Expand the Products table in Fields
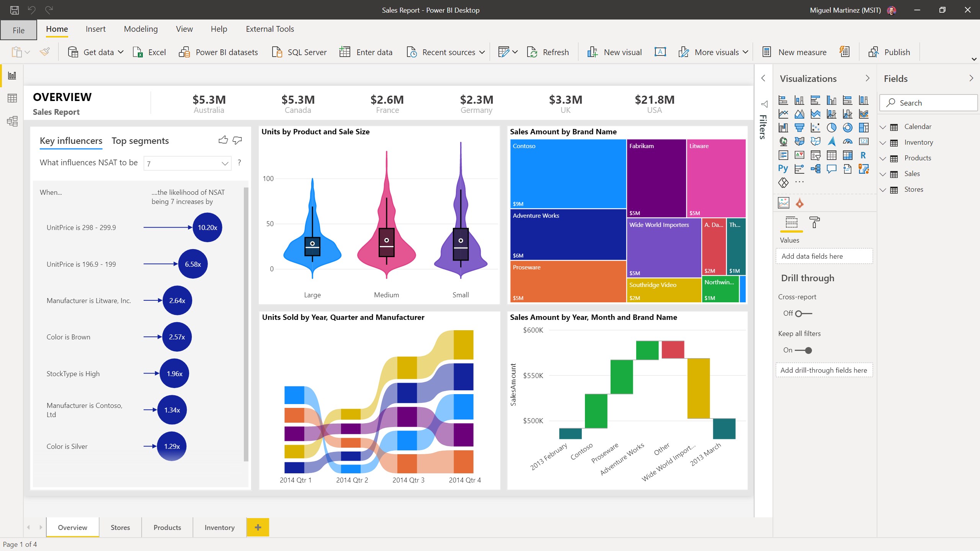The image size is (980, 551). (x=884, y=158)
